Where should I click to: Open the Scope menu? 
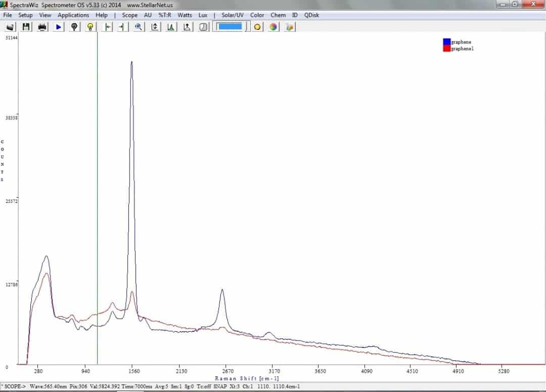[x=130, y=15]
